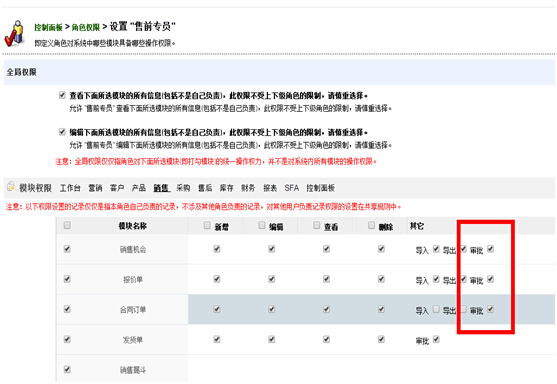
Task: Uncheck 删除 permission for 报价单
Action: click(381, 279)
